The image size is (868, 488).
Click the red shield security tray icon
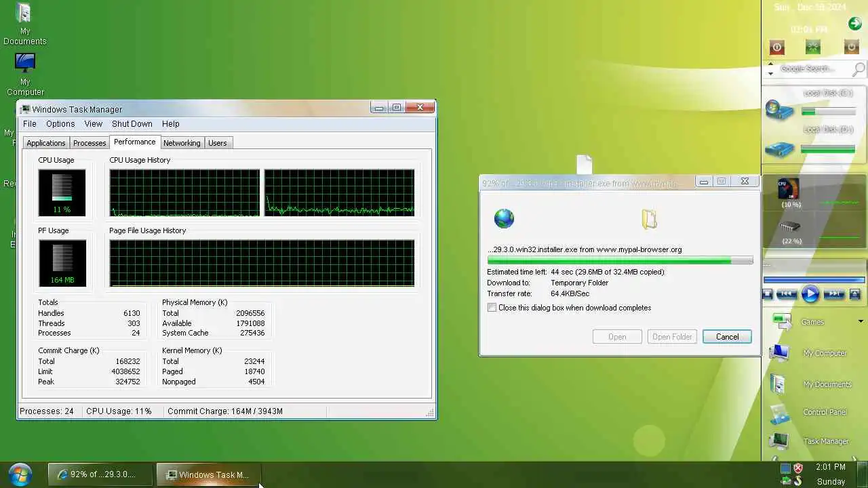tap(798, 468)
